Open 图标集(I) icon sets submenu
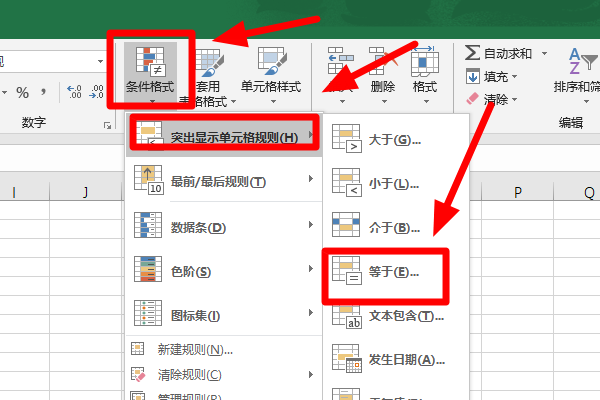The width and height of the screenshot is (600, 400). [224, 315]
